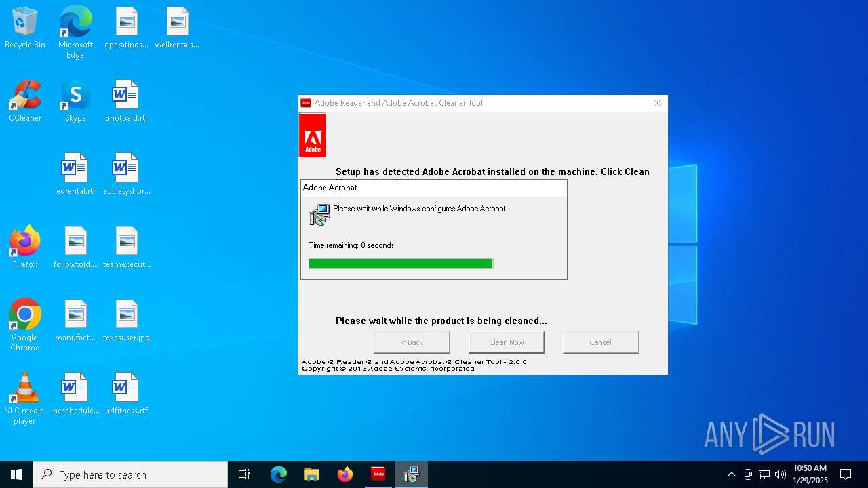This screenshot has width=868, height=488.
Task: Open Microsoft Edge desktop shortcut
Action: 75,33
